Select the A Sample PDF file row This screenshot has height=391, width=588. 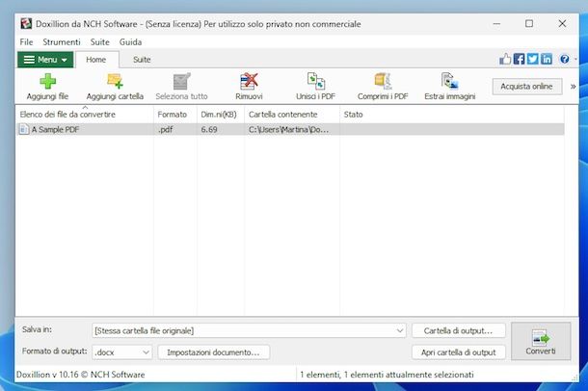[x=290, y=129]
